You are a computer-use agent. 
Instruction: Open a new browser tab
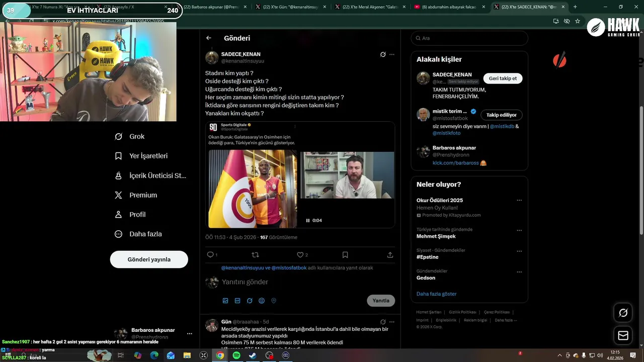[575, 7]
